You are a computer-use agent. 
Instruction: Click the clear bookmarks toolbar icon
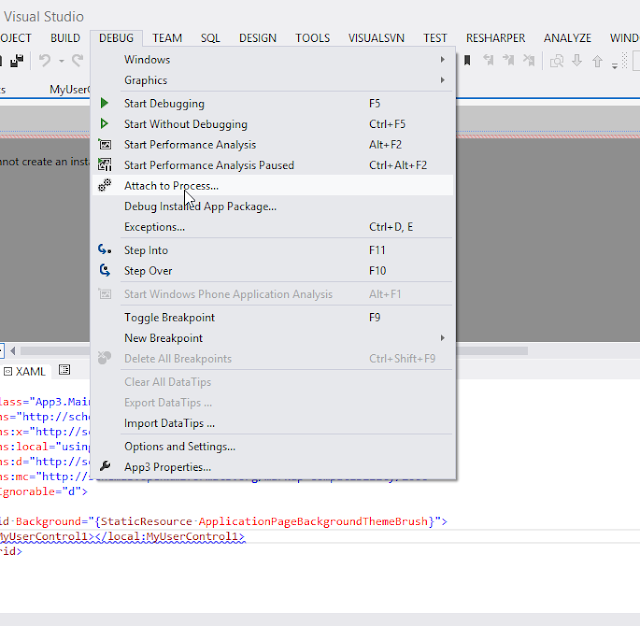529,61
